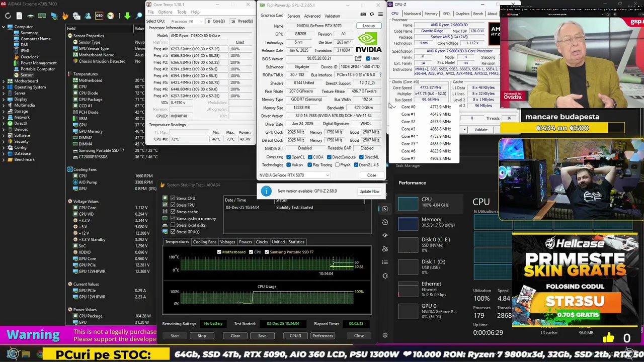Open Task Manager App history icon

coord(385,222)
